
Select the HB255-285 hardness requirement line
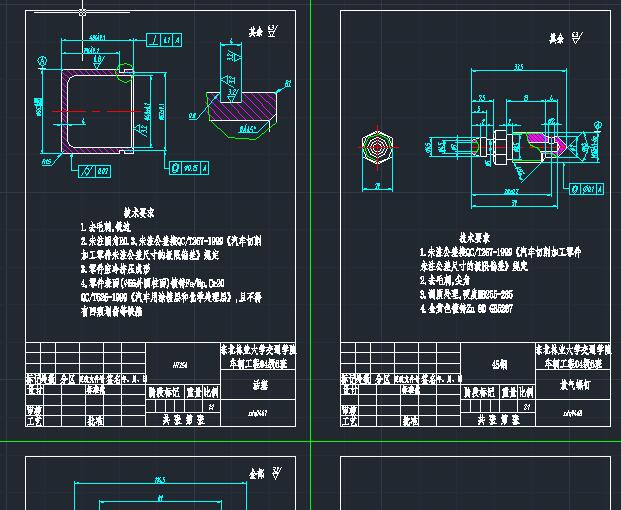click(467, 294)
